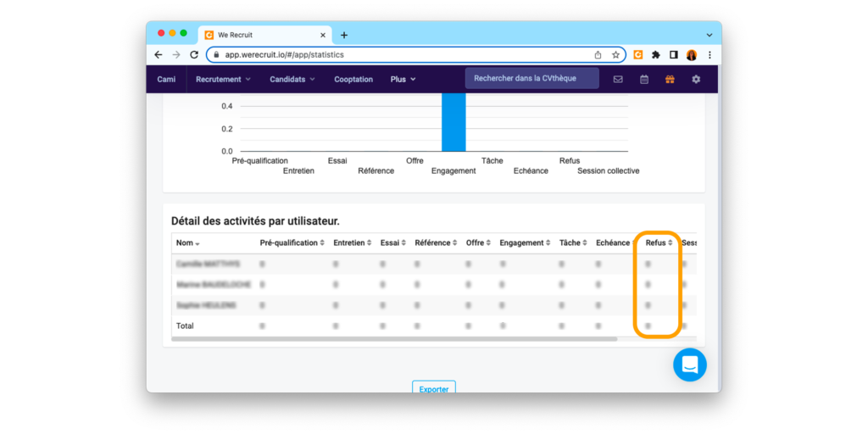Click the Référence chart axis label
The image size is (868, 434).
[x=376, y=171]
